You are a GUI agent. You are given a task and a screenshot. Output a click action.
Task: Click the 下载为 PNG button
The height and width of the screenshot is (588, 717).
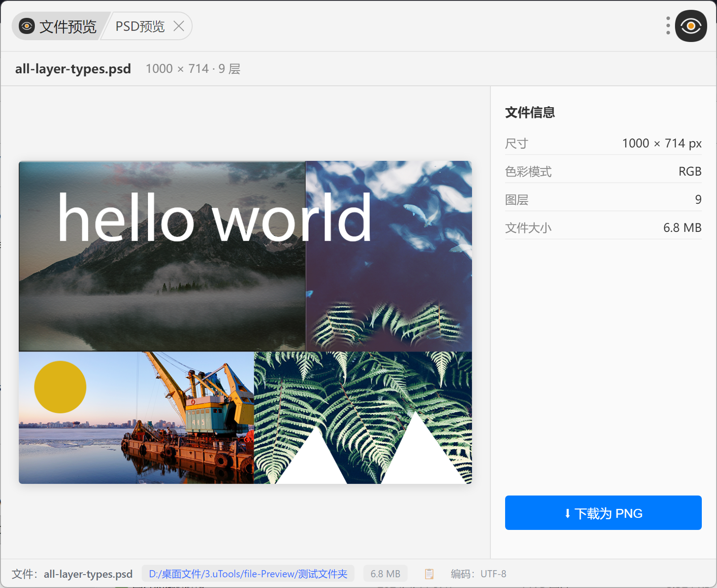coord(603,513)
